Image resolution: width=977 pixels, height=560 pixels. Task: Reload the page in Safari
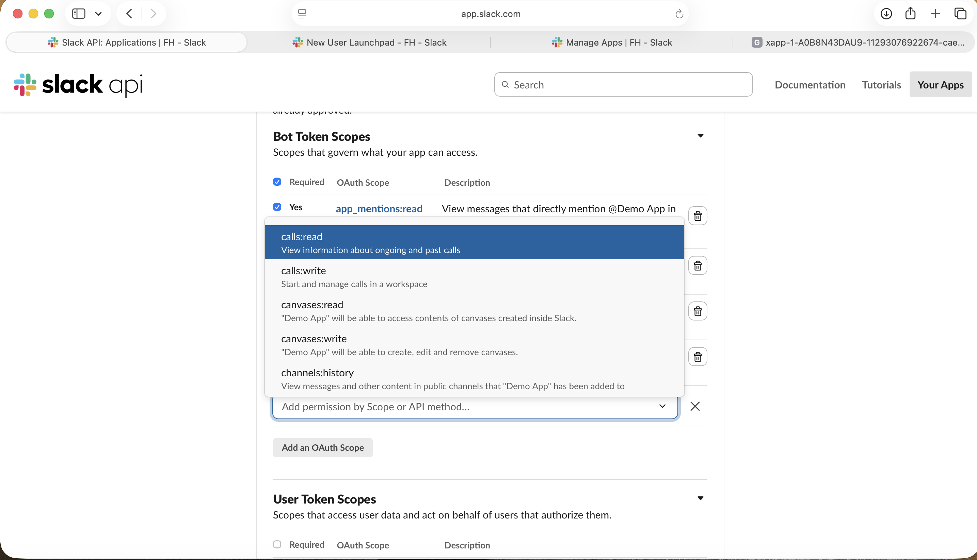pos(679,14)
